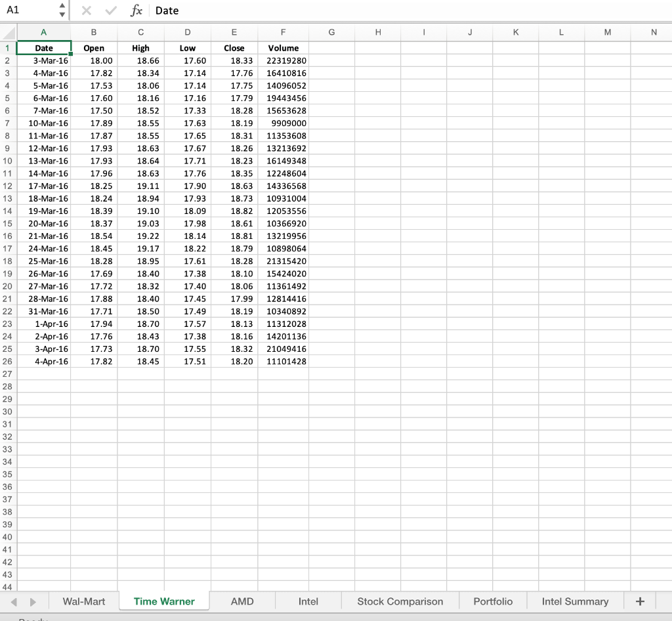Select column B by its header

click(x=93, y=32)
